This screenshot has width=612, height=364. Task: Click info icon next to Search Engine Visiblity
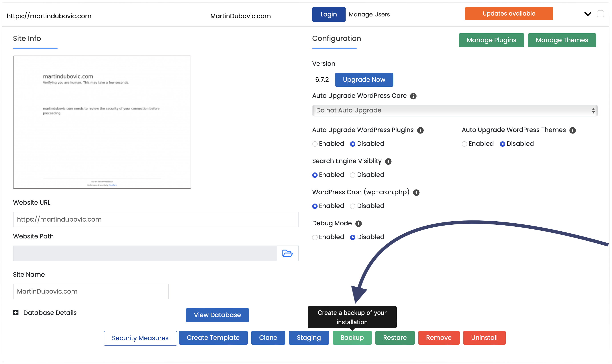(388, 161)
